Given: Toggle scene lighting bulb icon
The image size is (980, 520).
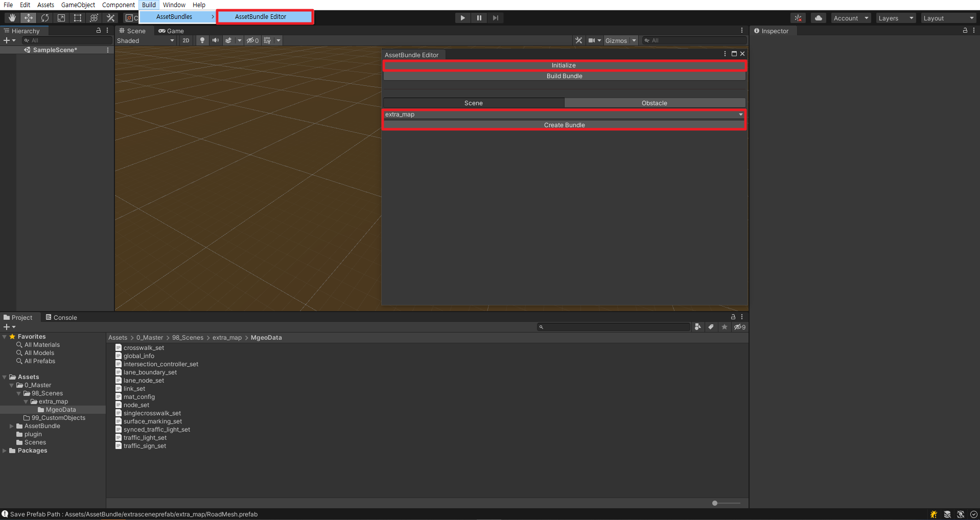Looking at the screenshot, I should (x=202, y=40).
